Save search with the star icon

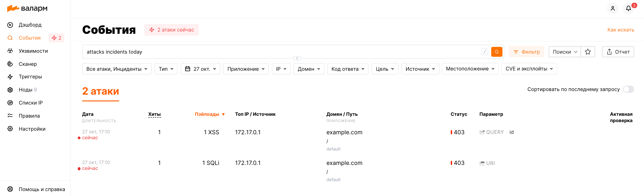pyautogui.click(x=588, y=52)
